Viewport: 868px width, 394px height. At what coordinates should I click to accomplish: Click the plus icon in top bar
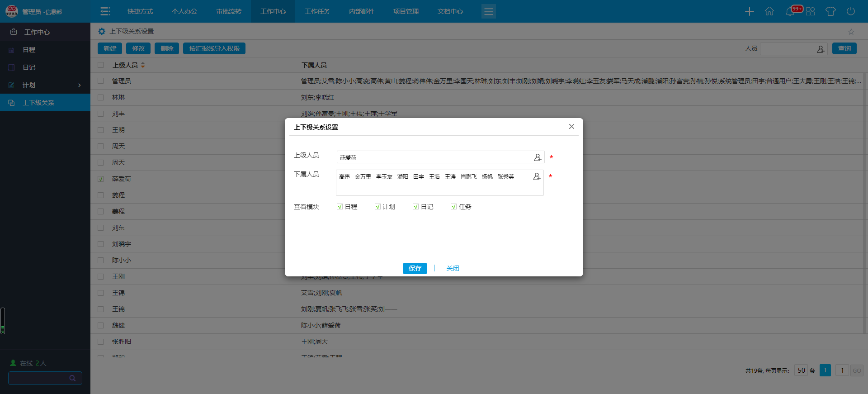(x=749, y=11)
